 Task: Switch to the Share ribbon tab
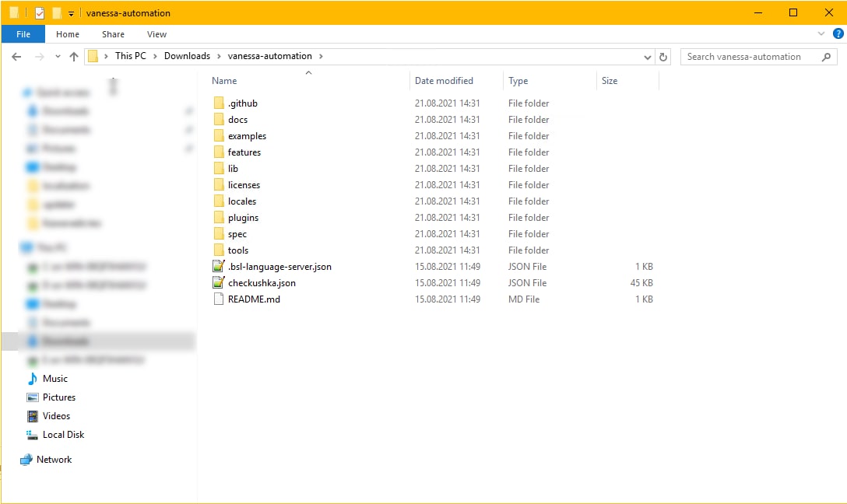click(113, 34)
